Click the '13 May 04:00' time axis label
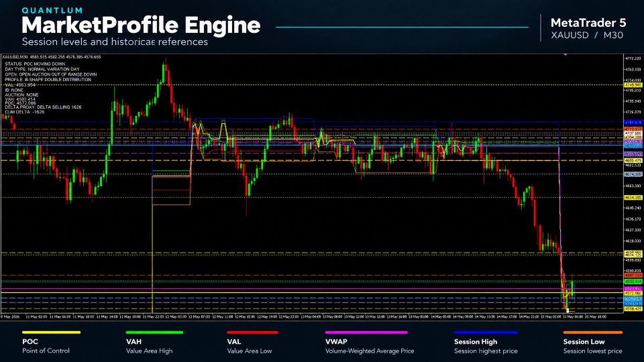 click(311, 317)
